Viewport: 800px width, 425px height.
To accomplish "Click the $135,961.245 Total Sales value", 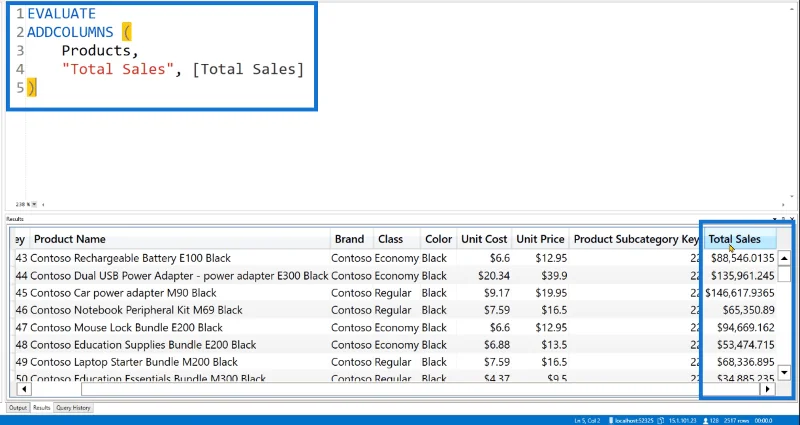I will [x=742, y=276].
